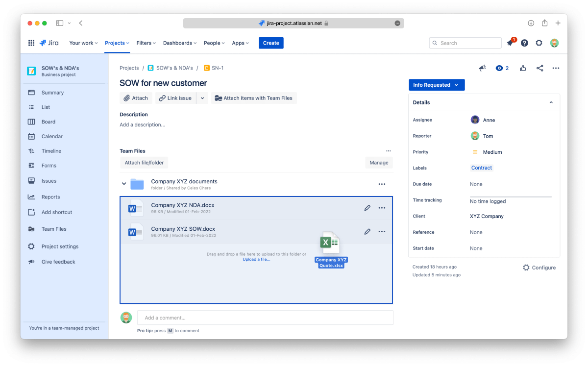Collapse the Company XYZ documents folder chevron
Image resolution: width=588 pixels, height=366 pixels.
(124, 184)
